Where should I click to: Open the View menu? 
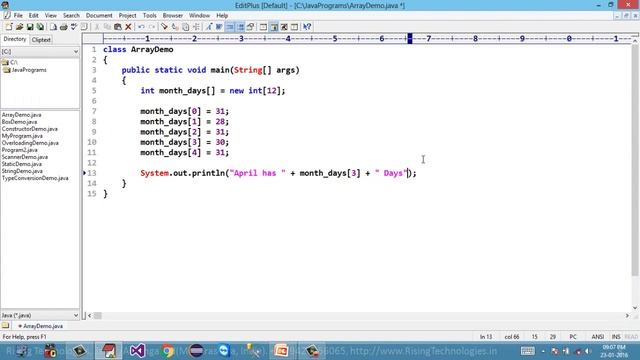(51, 16)
